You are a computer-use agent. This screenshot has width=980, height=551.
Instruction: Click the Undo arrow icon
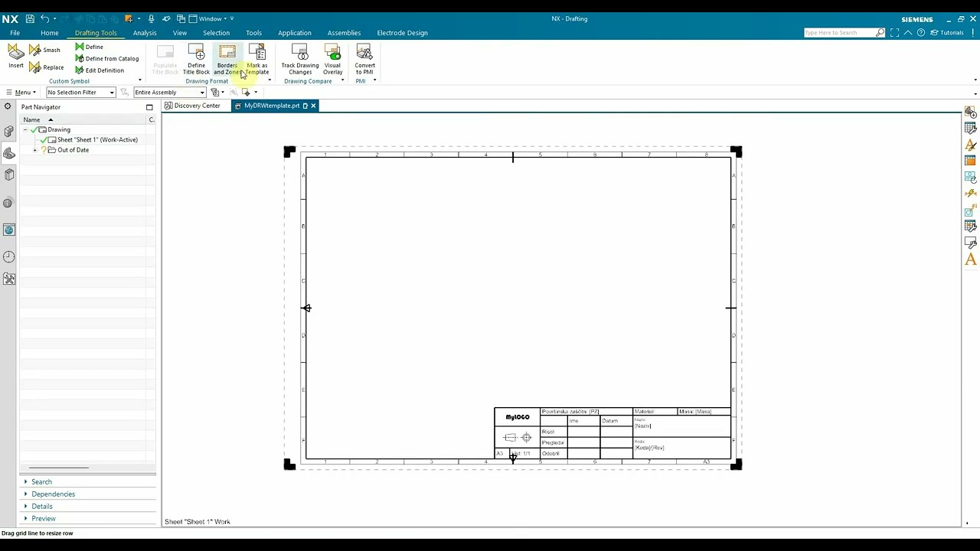click(45, 18)
